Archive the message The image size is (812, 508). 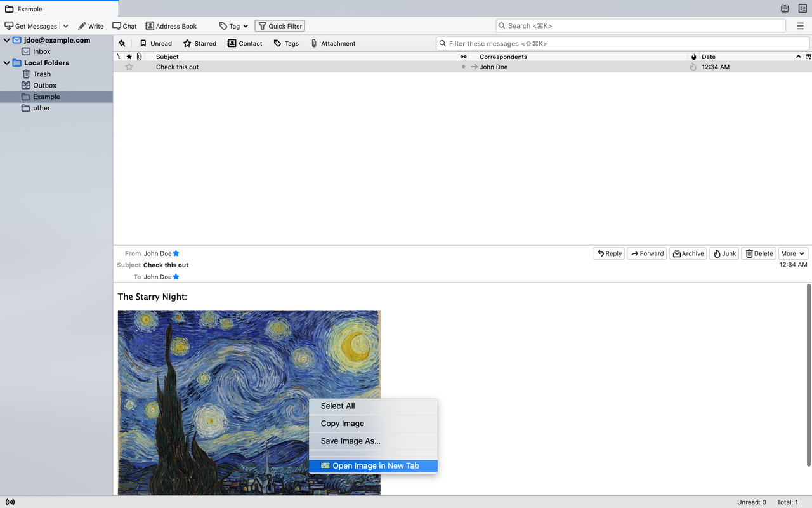(688, 253)
